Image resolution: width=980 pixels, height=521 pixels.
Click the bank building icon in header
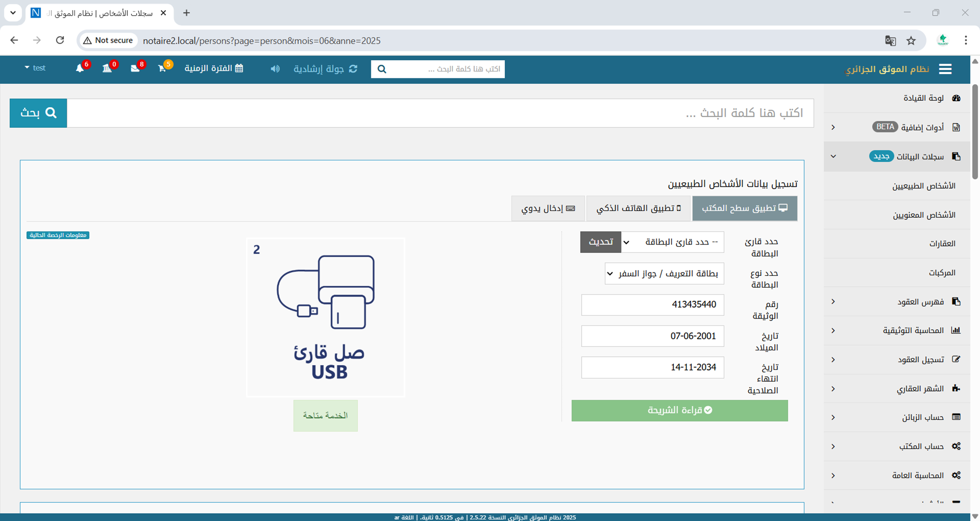107,69
